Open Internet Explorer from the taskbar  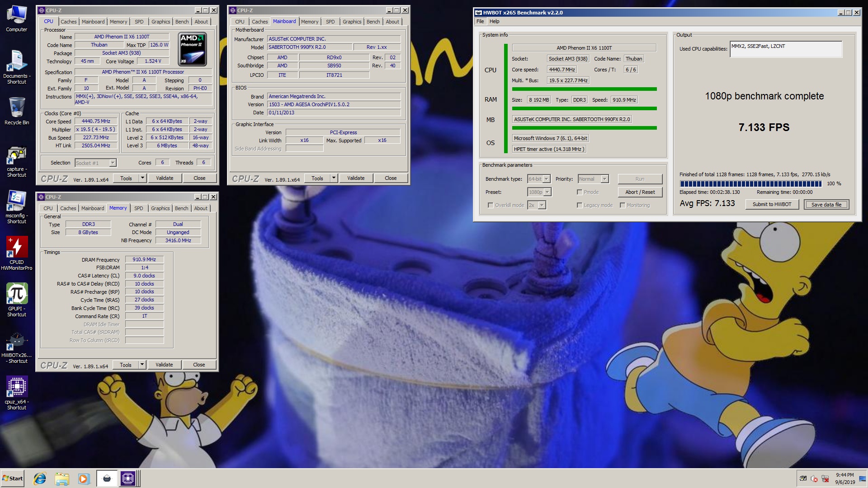40,479
